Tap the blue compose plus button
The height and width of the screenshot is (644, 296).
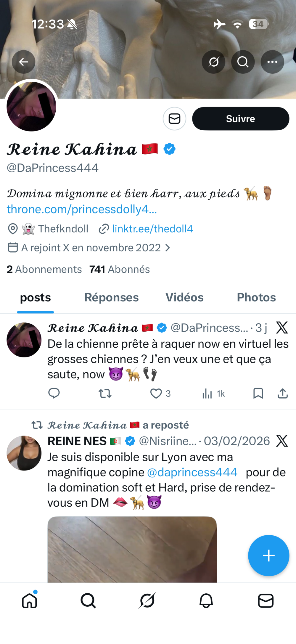(268, 555)
